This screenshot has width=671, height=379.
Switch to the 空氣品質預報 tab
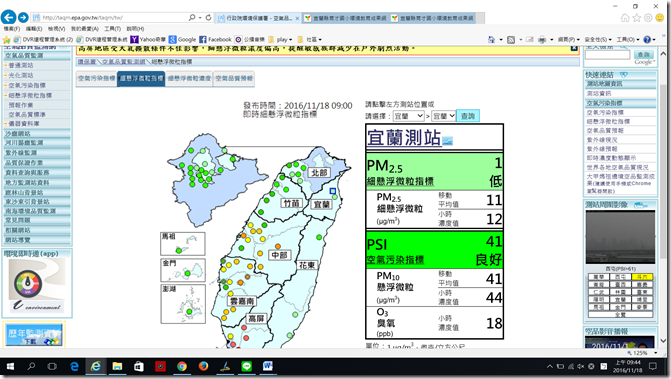234,78
